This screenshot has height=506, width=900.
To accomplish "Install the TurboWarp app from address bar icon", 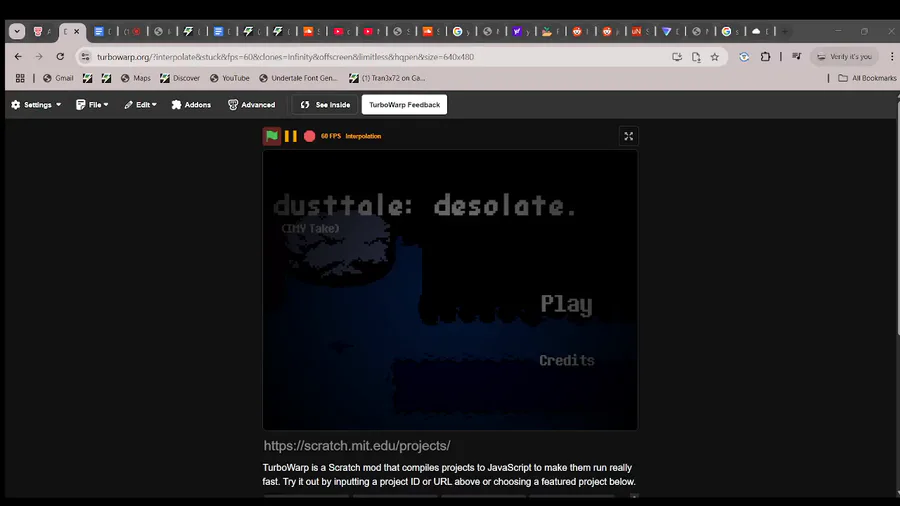I will pos(677,57).
